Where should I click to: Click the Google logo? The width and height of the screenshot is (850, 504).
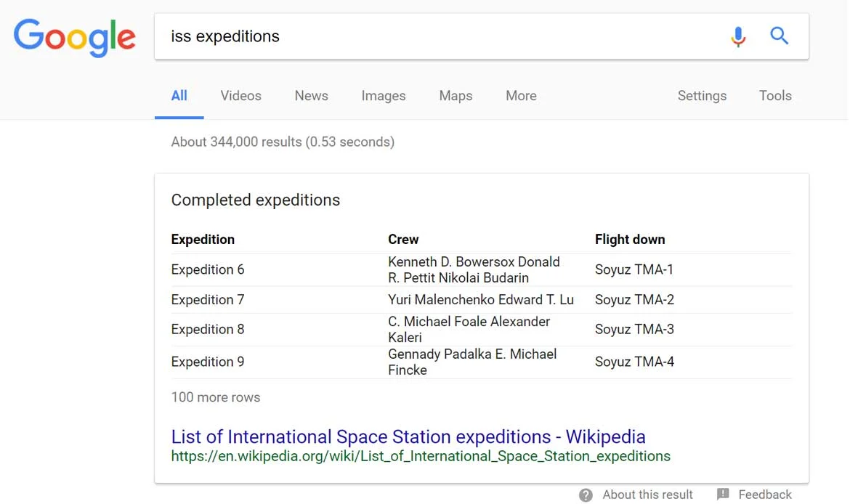[x=75, y=38]
